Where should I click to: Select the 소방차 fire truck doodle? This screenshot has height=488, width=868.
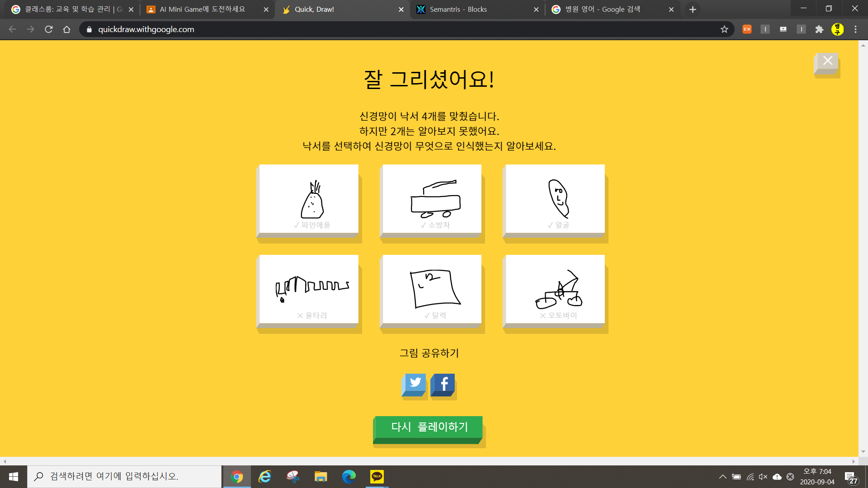(432, 199)
